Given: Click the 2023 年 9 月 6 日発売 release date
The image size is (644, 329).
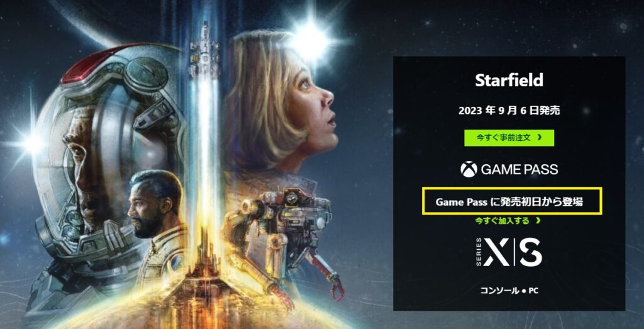Looking at the screenshot, I should coord(509,111).
